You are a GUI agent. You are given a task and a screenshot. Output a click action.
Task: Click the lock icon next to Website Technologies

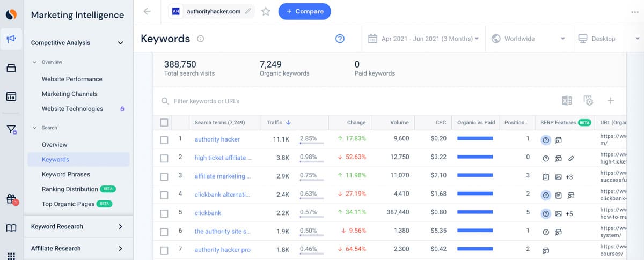pos(122,109)
